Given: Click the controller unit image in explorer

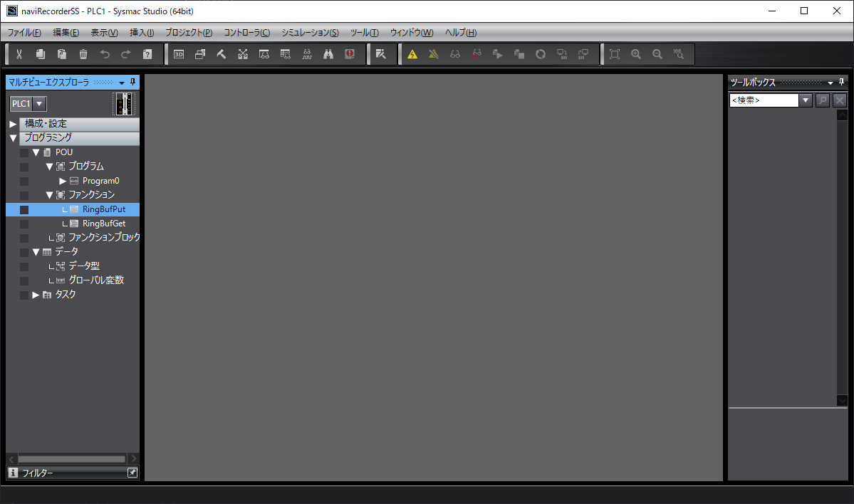Looking at the screenshot, I should pyautogui.click(x=124, y=104).
